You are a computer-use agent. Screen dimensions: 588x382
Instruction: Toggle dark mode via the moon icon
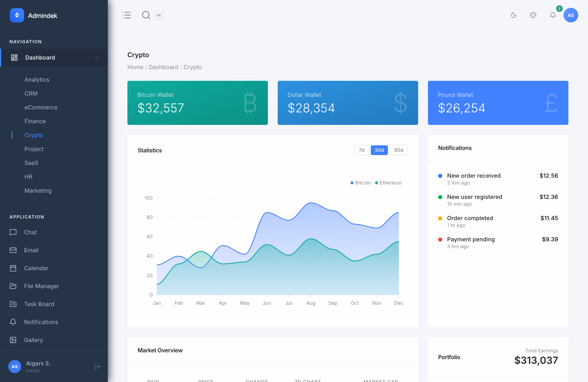click(x=514, y=15)
